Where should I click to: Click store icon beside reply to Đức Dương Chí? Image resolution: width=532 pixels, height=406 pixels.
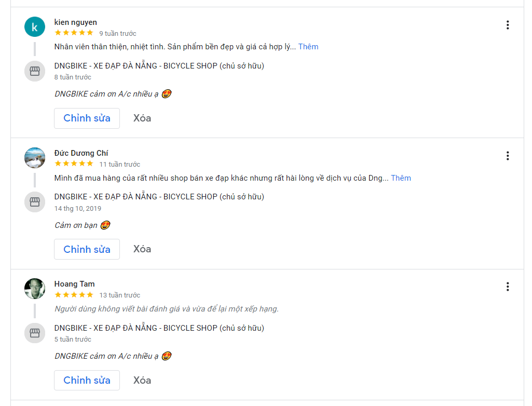(35, 202)
